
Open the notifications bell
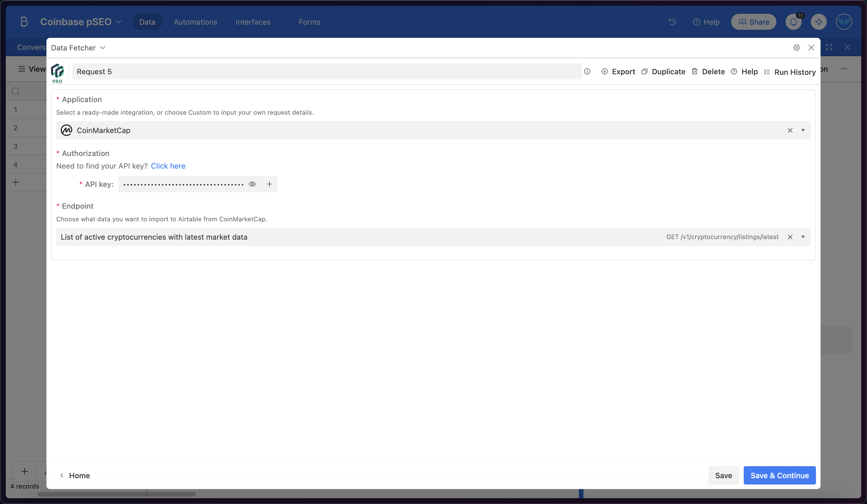pos(793,22)
